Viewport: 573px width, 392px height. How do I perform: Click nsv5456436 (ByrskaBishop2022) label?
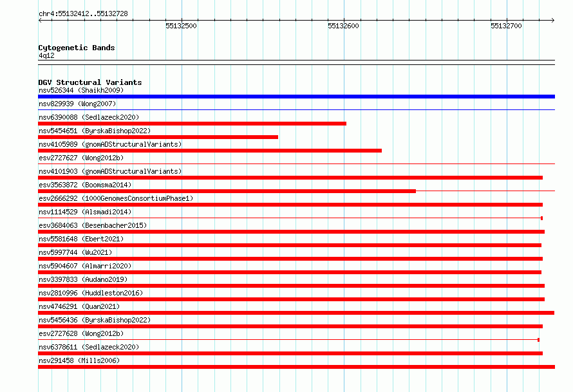point(95,320)
